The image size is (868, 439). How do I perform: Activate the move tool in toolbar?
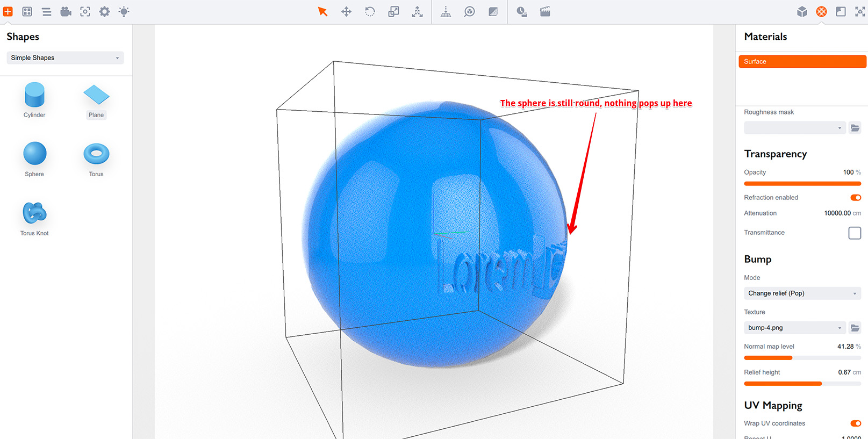point(346,12)
